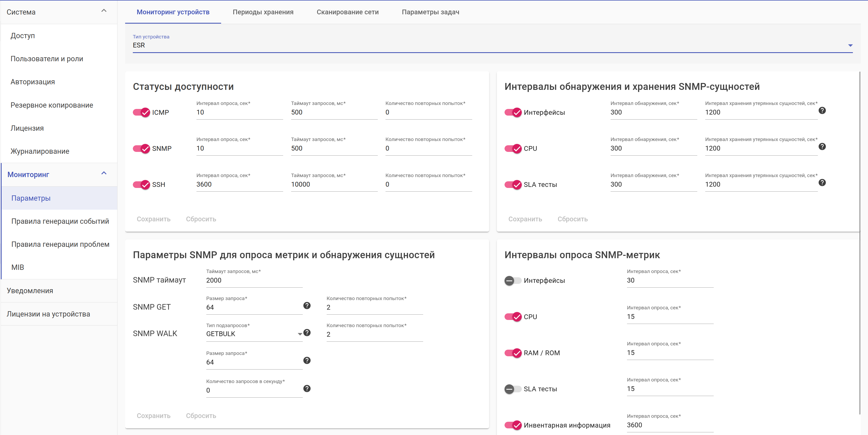
Task: Collapse the Система sidebar section
Action: [104, 11]
